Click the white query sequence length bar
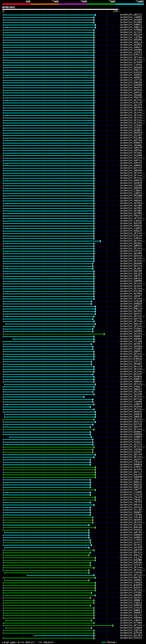 pyautogui.click(x=60, y=9)
